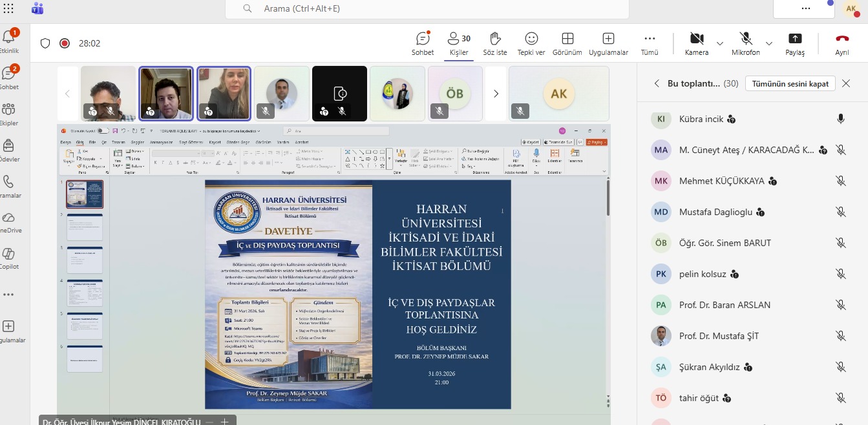Show next participants with right chevron
This screenshot has width=868, height=425.
(x=496, y=94)
